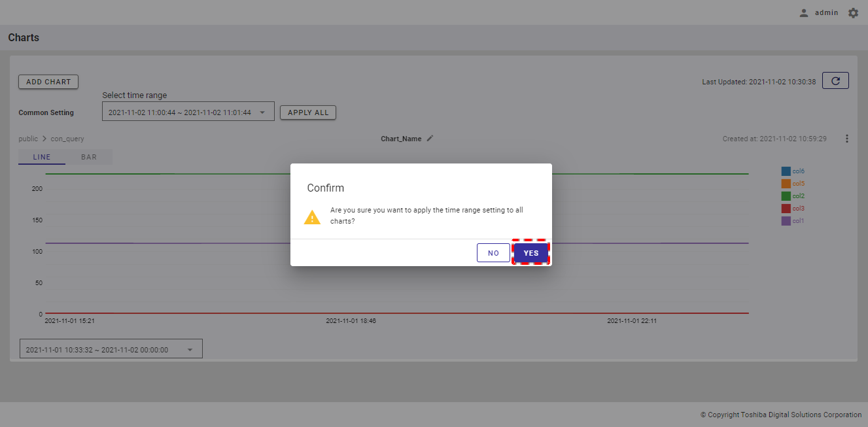Image resolution: width=868 pixels, height=427 pixels.
Task: Click the admin user profile icon
Action: [804, 13]
